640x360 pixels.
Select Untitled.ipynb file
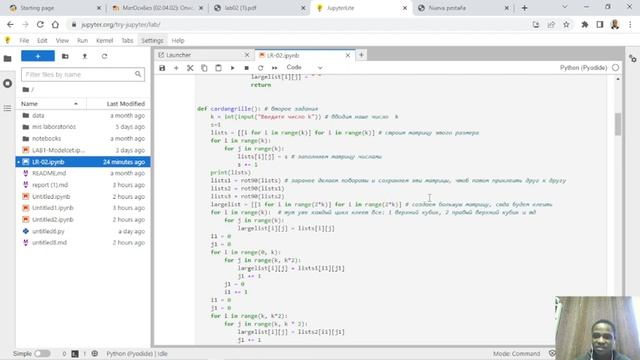(x=83, y=196)
